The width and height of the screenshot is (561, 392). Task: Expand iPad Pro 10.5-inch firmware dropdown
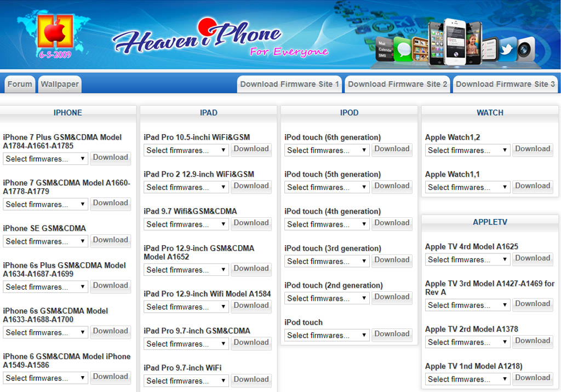pos(186,150)
